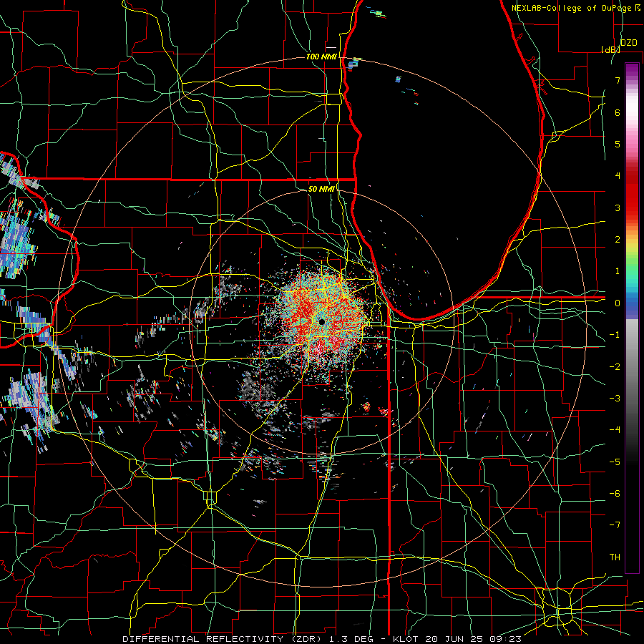
Task: Click the -6 value on color scale
Action: (x=615, y=494)
